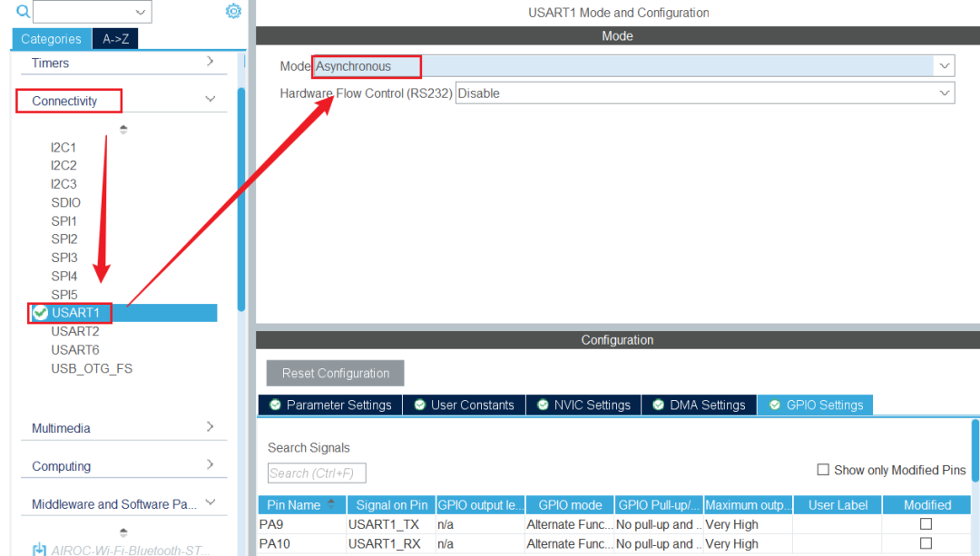Toggle the Modified checkbox for PA10
980x556 pixels.
pyautogui.click(x=926, y=543)
